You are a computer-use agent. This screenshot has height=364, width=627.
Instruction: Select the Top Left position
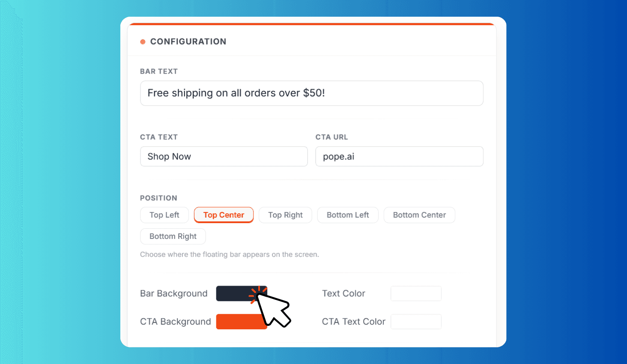click(164, 215)
